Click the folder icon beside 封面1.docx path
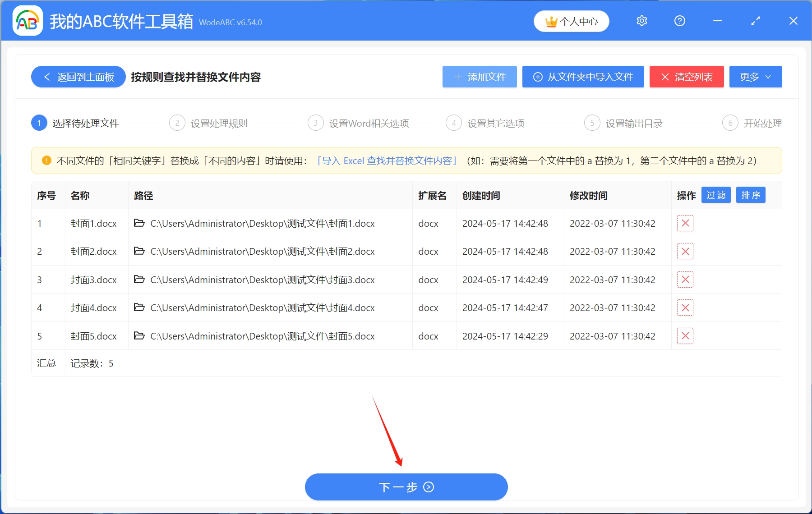This screenshot has height=514, width=812. pos(139,223)
